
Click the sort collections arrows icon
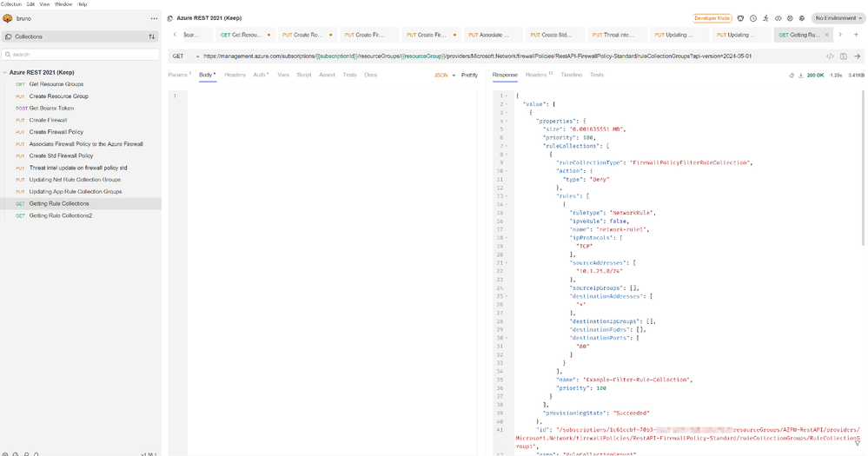pos(152,36)
